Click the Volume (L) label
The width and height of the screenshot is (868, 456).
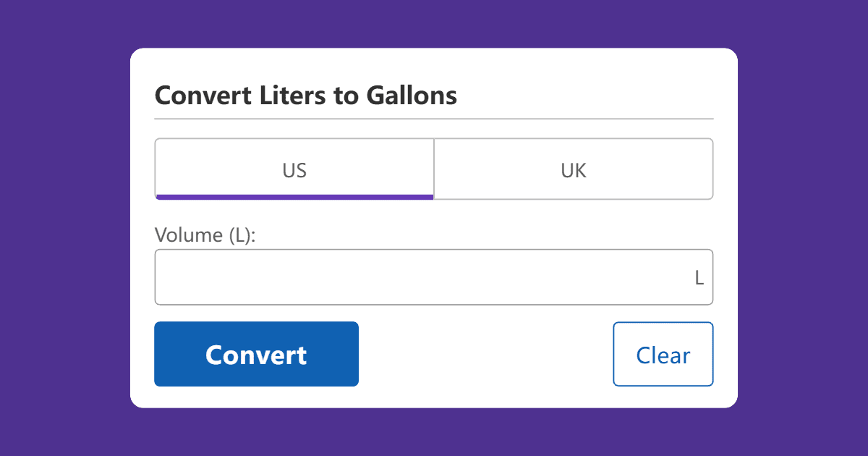pyautogui.click(x=205, y=235)
